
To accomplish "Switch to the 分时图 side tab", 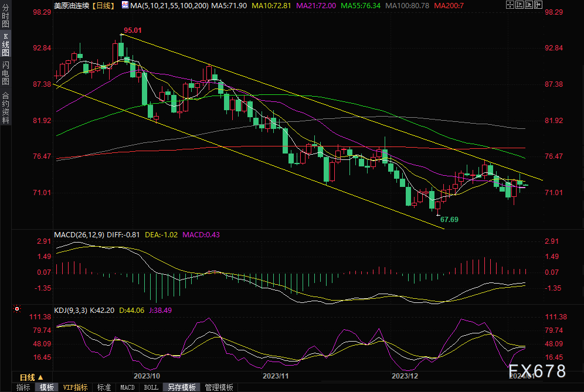I will (x=5, y=16).
